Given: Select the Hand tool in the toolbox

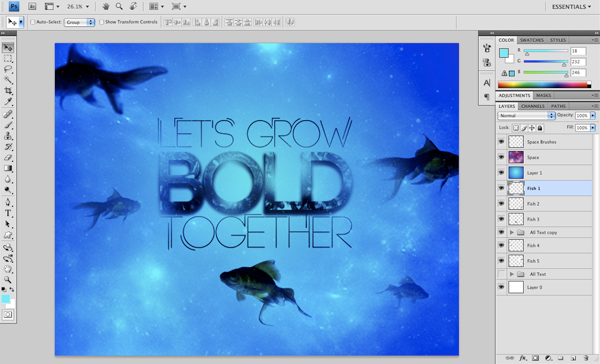Looking at the screenshot, I should (x=8, y=269).
